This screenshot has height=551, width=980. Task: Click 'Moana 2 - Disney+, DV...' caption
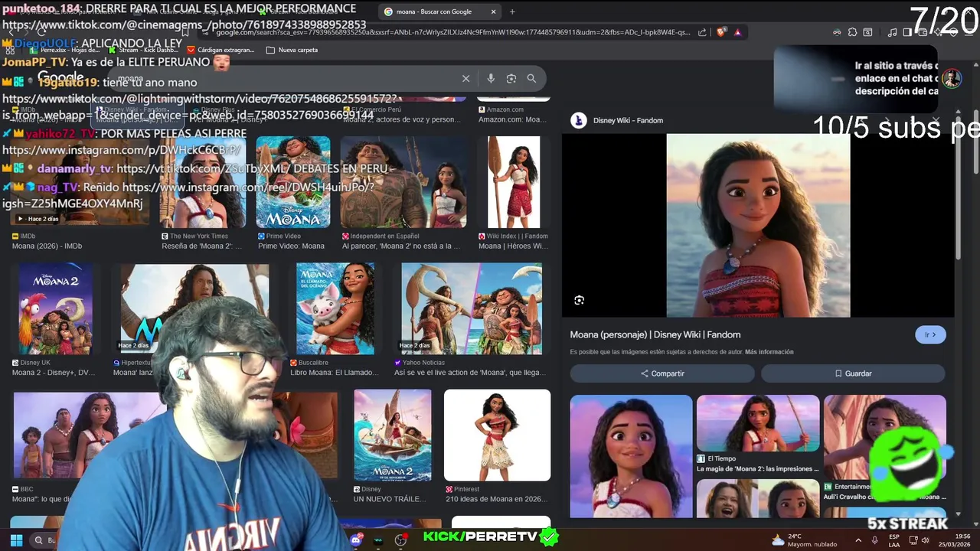pyautogui.click(x=54, y=373)
